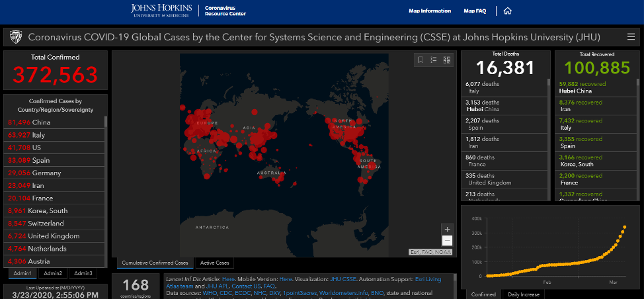The width and height of the screenshot is (644, 299).
Task: Click the 1,812 deaths Iran row
Action: point(504,142)
